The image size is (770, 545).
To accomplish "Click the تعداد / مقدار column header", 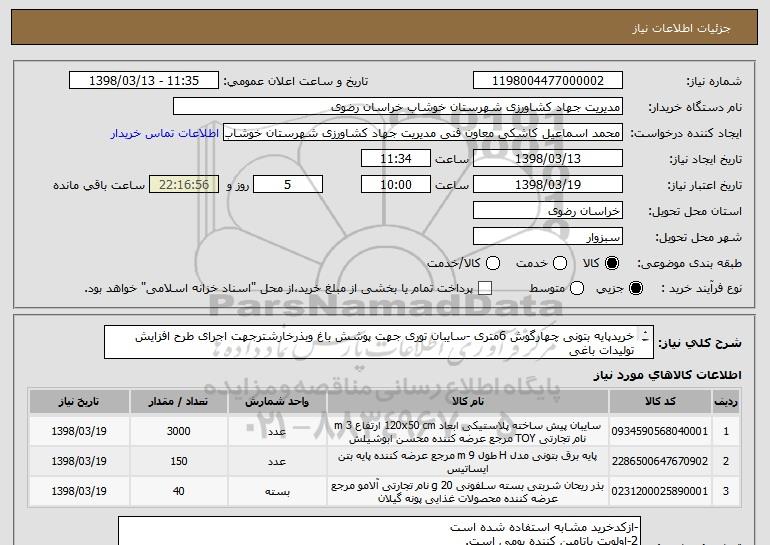I will pyautogui.click(x=178, y=402).
